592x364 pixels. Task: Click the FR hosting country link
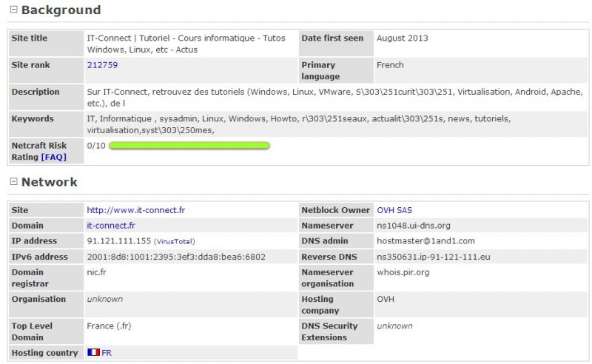coord(107,353)
